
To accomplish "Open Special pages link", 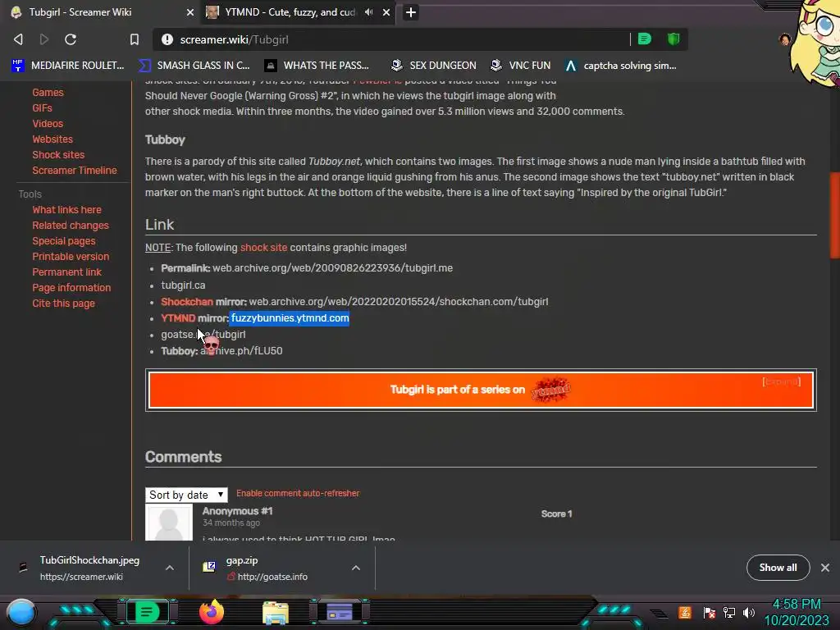I will coord(64,240).
